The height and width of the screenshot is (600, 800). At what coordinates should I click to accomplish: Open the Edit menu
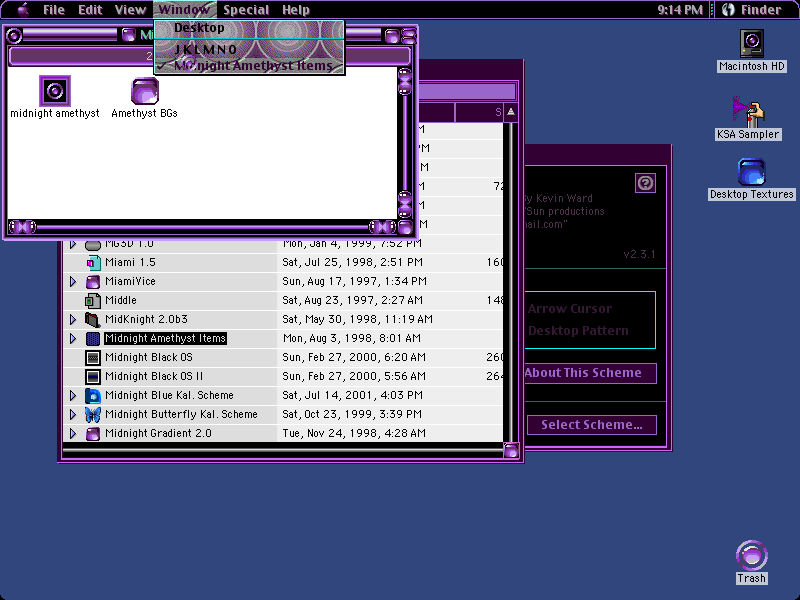point(90,10)
